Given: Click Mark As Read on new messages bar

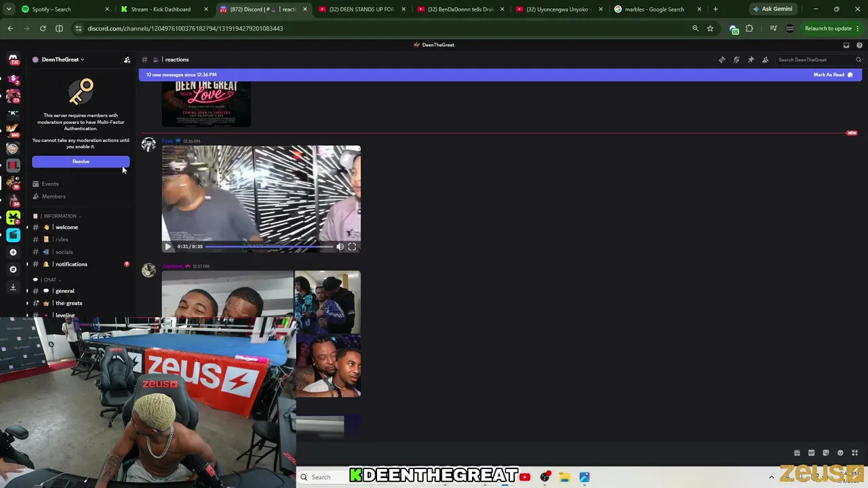Looking at the screenshot, I should click(833, 75).
